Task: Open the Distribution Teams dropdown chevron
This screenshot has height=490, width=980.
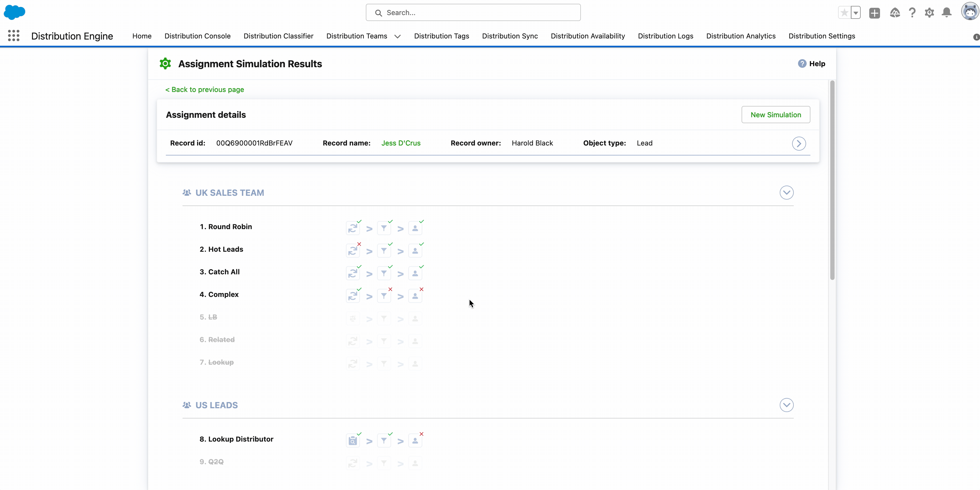Action: click(x=398, y=37)
